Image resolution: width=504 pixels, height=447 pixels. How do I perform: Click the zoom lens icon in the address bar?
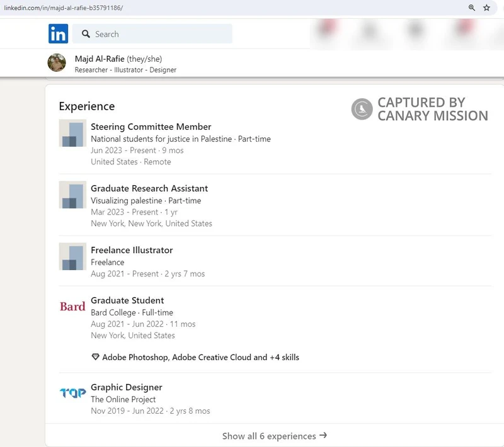click(471, 8)
